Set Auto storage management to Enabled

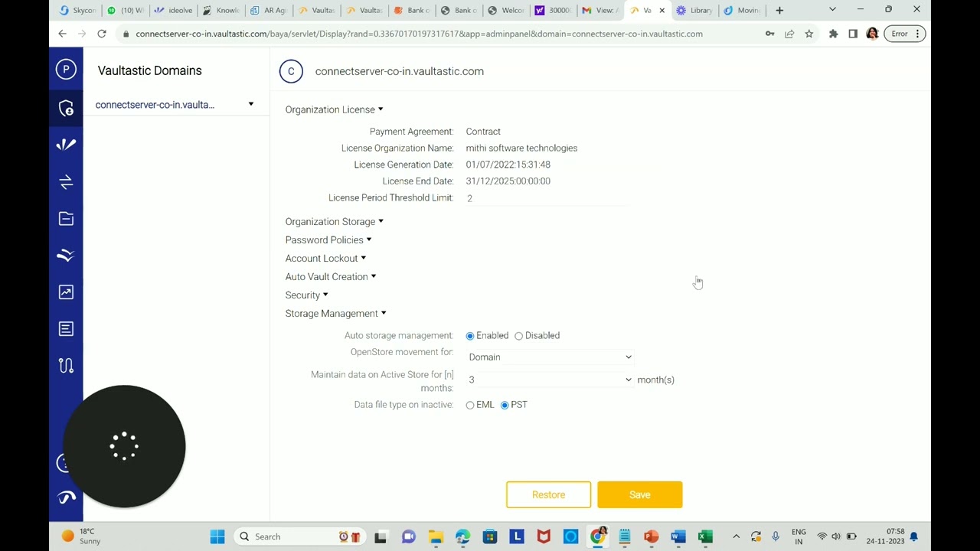(470, 336)
